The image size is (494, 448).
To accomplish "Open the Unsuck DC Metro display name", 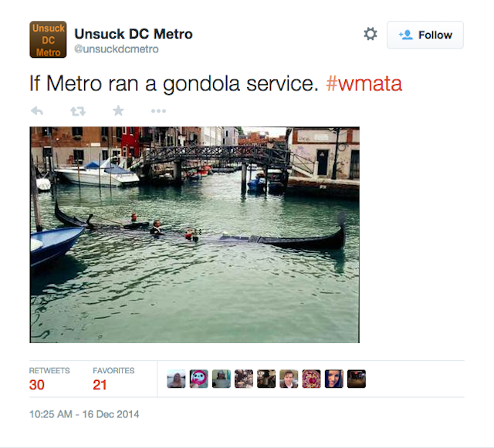I will point(134,34).
